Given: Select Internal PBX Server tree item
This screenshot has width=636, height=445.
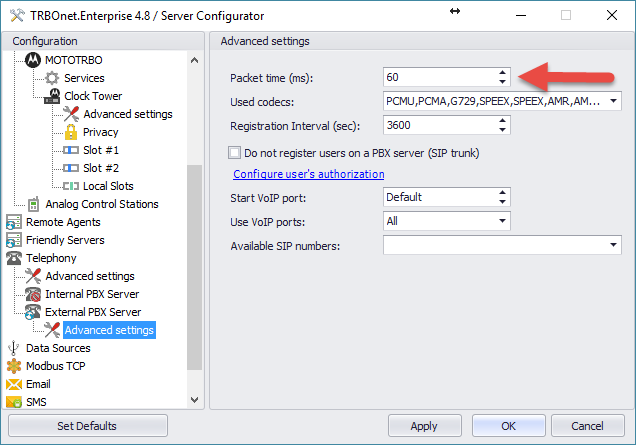Looking at the screenshot, I should point(92,294).
